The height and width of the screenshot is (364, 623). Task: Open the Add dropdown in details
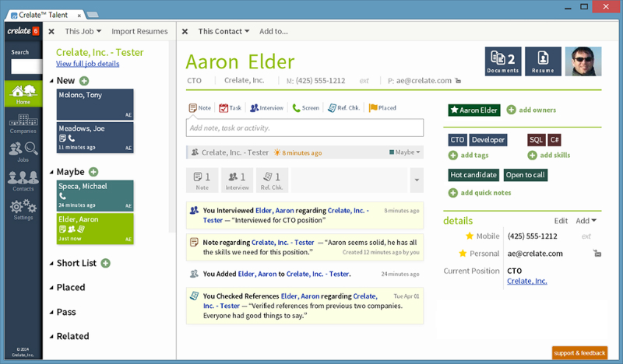(x=586, y=221)
